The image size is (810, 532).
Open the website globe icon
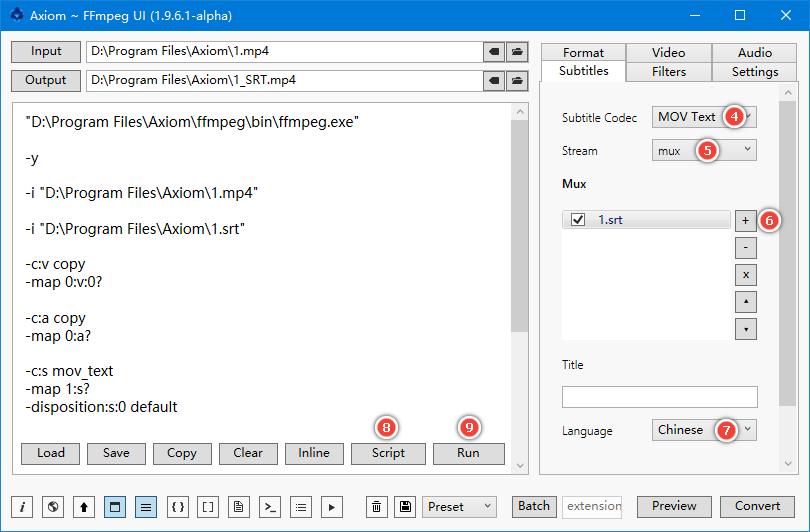(54, 506)
